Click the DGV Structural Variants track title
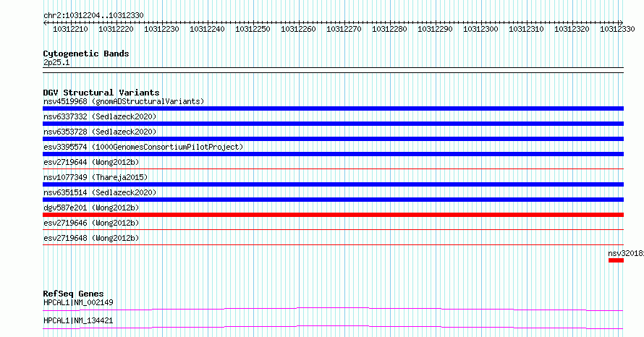Viewport: 644px width, 337px height. point(101,93)
